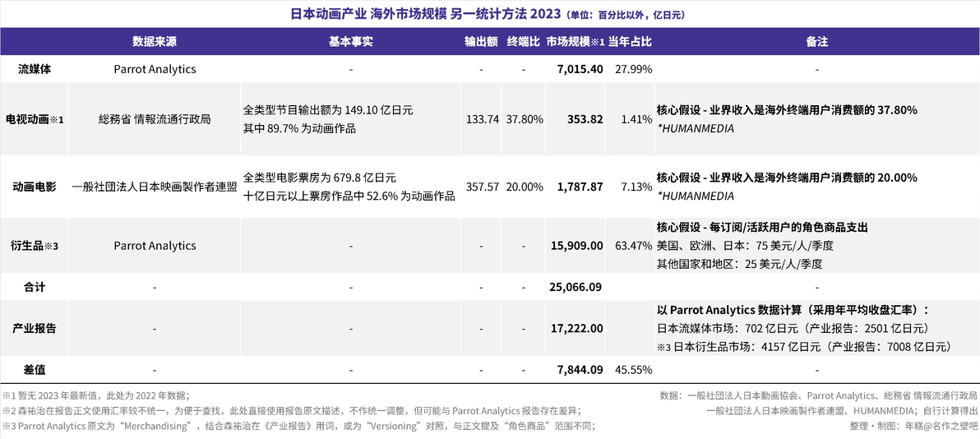
Task: Select the share value 1.41%
Action: (x=637, y=119)
